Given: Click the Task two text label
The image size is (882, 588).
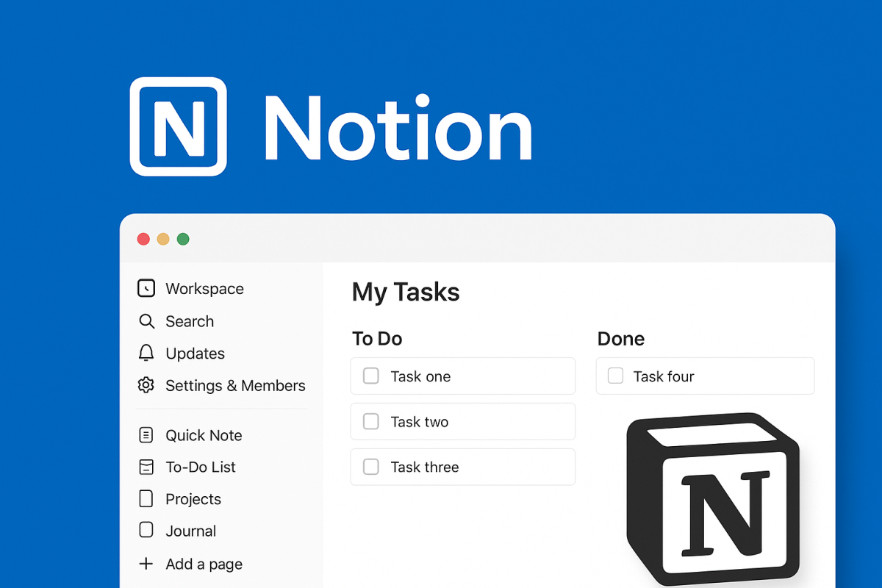Looking at the screenshot, I should (x=419, y=422).
